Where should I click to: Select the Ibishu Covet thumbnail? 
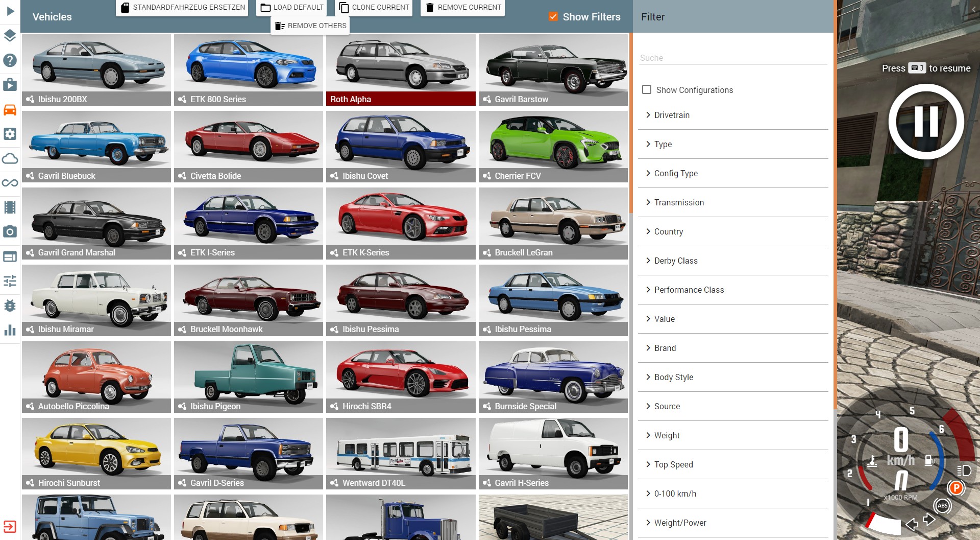tap(401, 147)
